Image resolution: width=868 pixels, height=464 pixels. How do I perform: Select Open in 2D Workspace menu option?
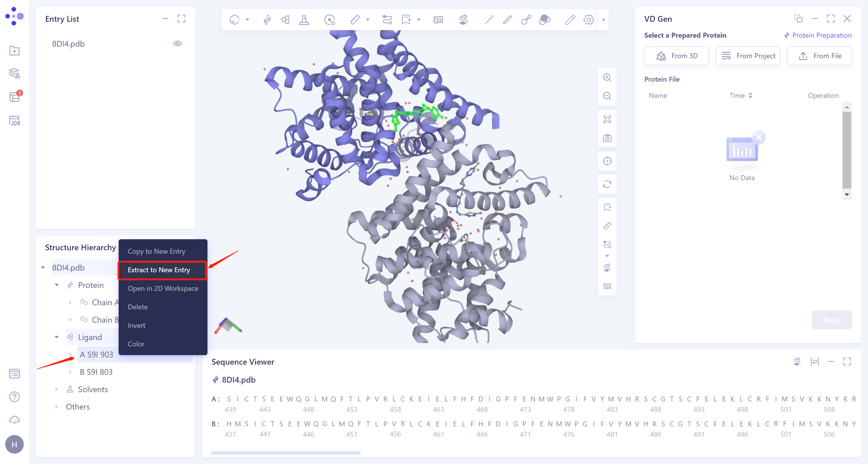pos(163,288)
